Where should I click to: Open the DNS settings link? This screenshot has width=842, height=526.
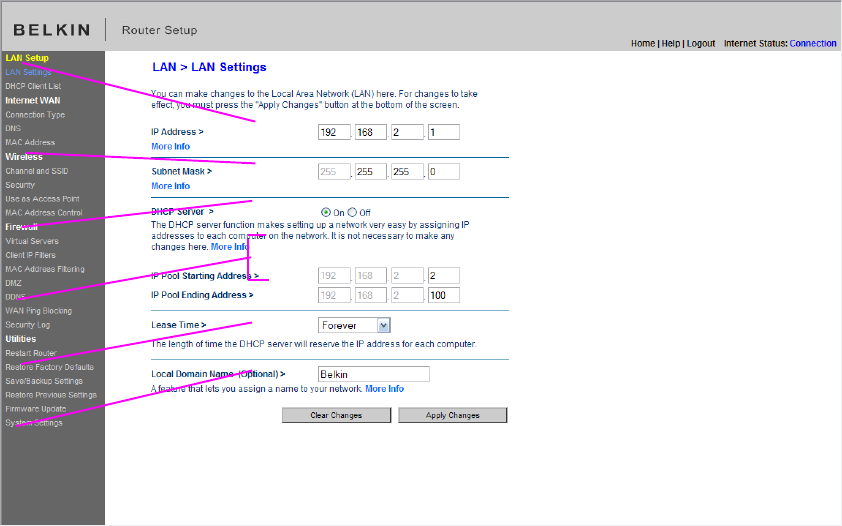(x=13, y=128)
